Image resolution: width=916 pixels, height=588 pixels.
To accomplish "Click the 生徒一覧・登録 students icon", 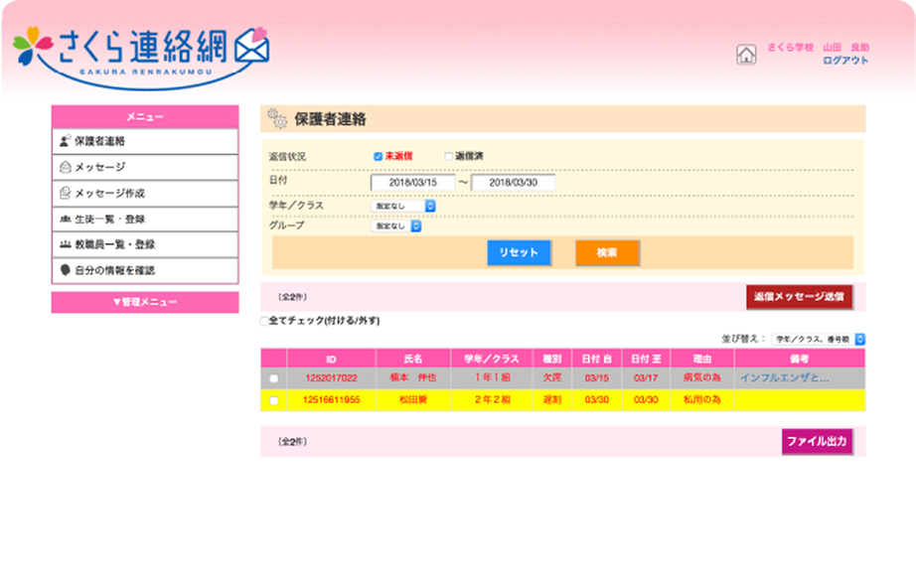I will coord(65,219).
